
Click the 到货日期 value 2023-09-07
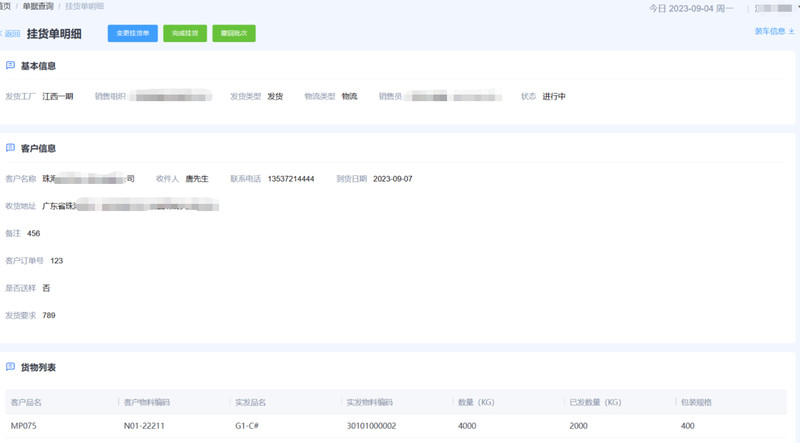[x=392, y=179]
